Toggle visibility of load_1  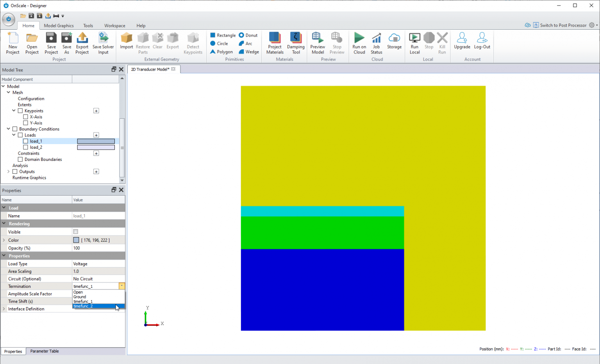[x=25, y=141]
